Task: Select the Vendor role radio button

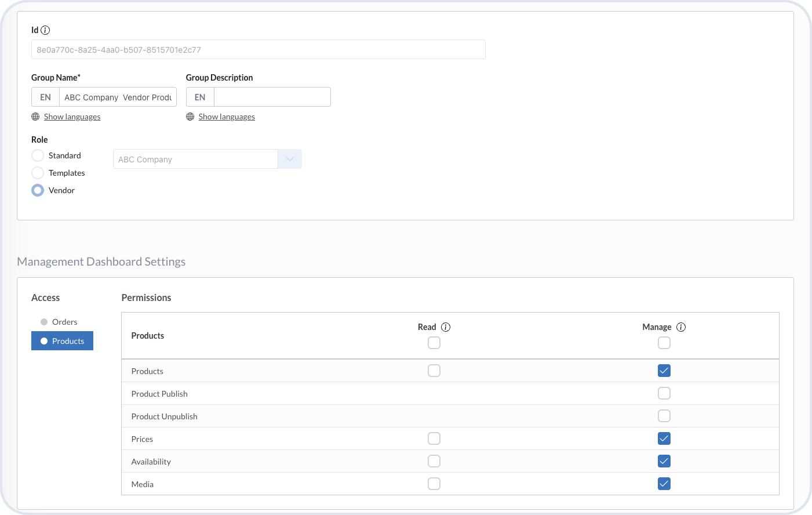Action: (x=38, y=190)
